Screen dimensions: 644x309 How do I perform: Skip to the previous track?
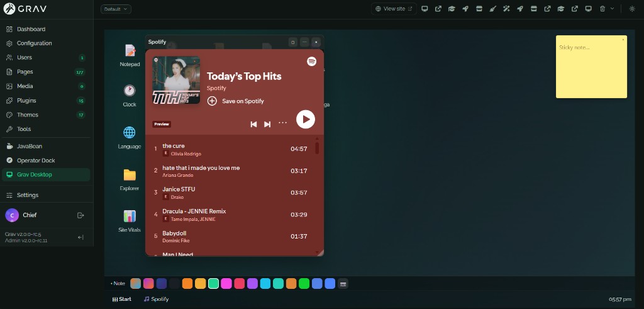(254, 124)
